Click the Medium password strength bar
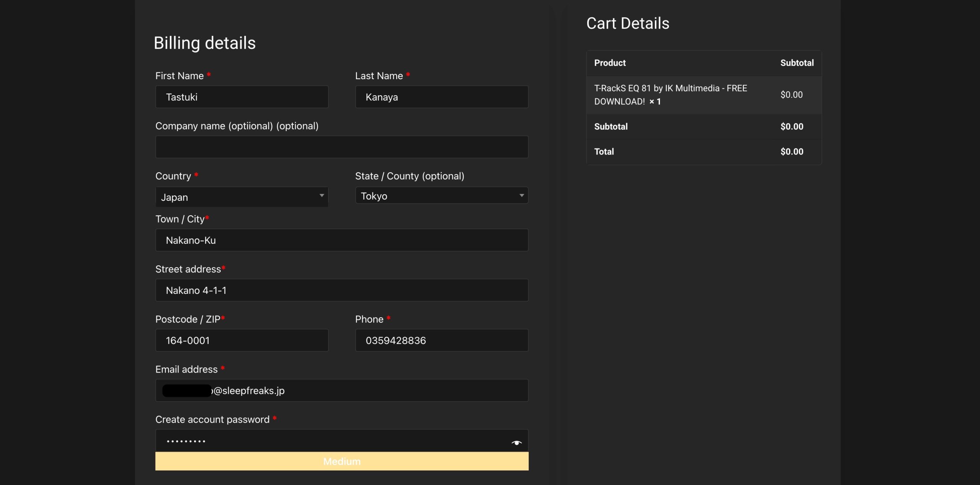Viewport: 980px width, 485px height. (342, 461)
